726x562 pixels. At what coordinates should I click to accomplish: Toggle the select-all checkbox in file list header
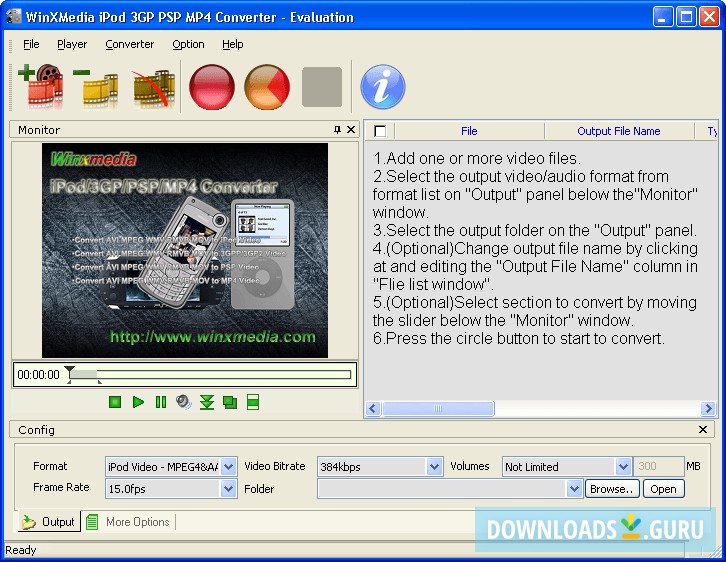coord(380,131)
